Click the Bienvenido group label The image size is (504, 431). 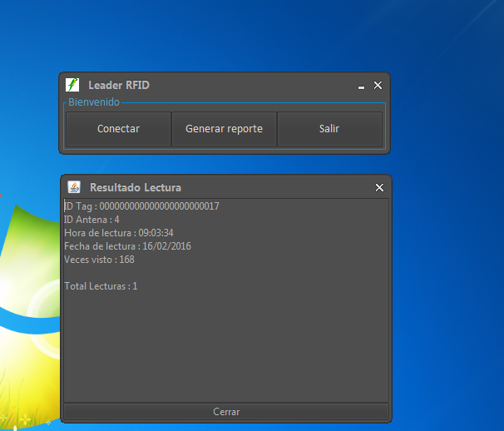click(94, 102)
